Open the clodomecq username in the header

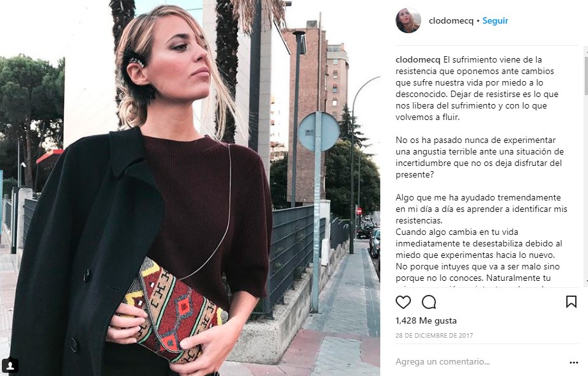(451, 20)
